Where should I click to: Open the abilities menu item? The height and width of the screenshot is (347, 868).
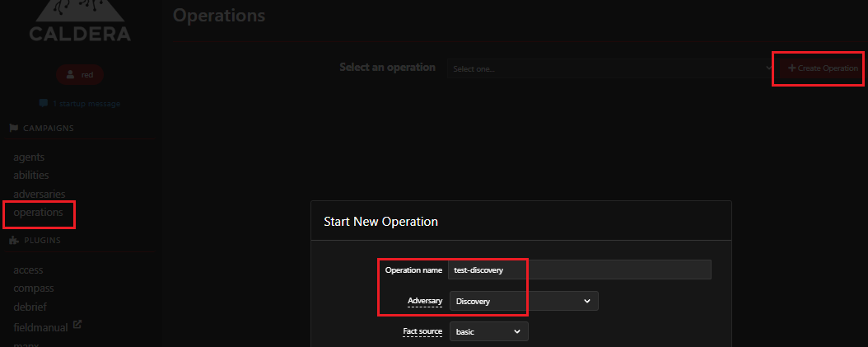[x=31, y=176]
